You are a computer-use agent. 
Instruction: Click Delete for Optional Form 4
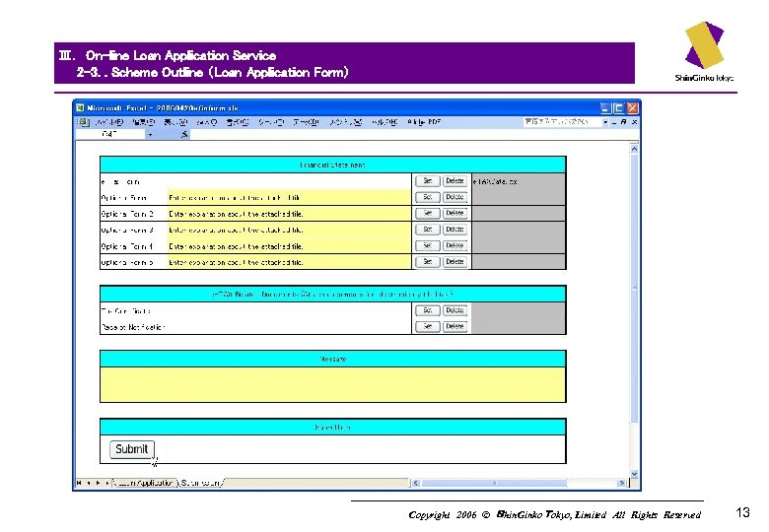(454, 246)
